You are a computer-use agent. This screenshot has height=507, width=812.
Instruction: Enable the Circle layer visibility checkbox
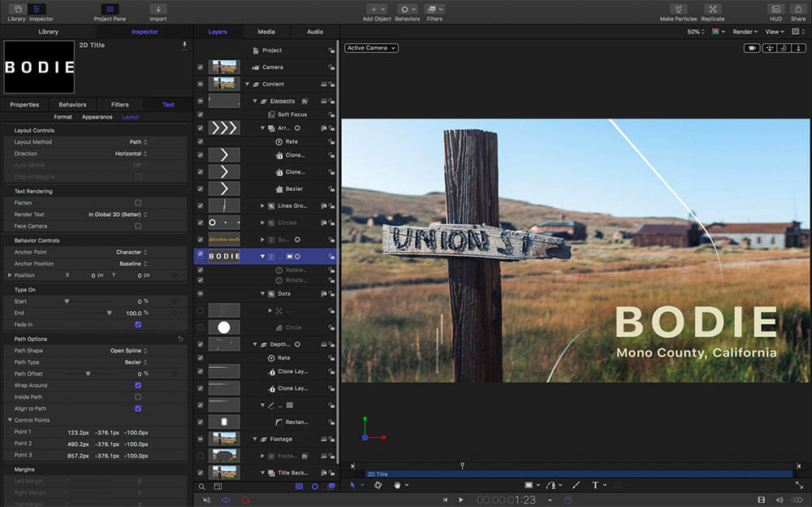point(201,327)
